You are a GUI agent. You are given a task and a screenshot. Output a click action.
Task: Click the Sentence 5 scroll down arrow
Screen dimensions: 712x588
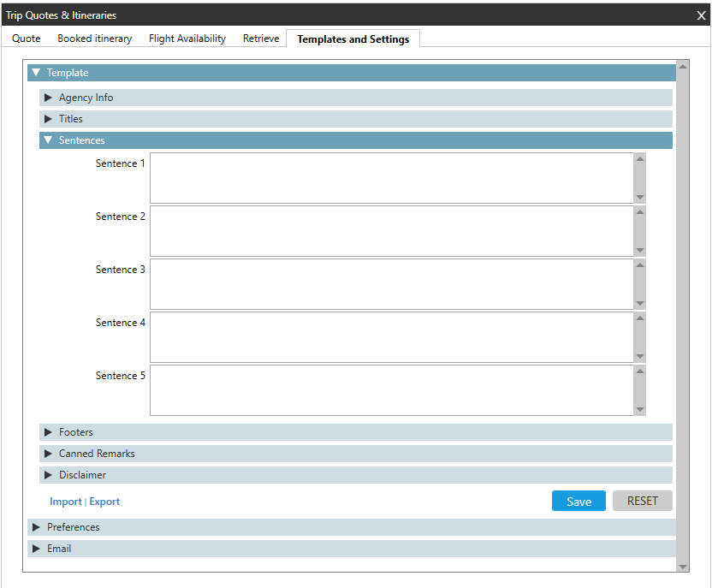tap(640, 409)
